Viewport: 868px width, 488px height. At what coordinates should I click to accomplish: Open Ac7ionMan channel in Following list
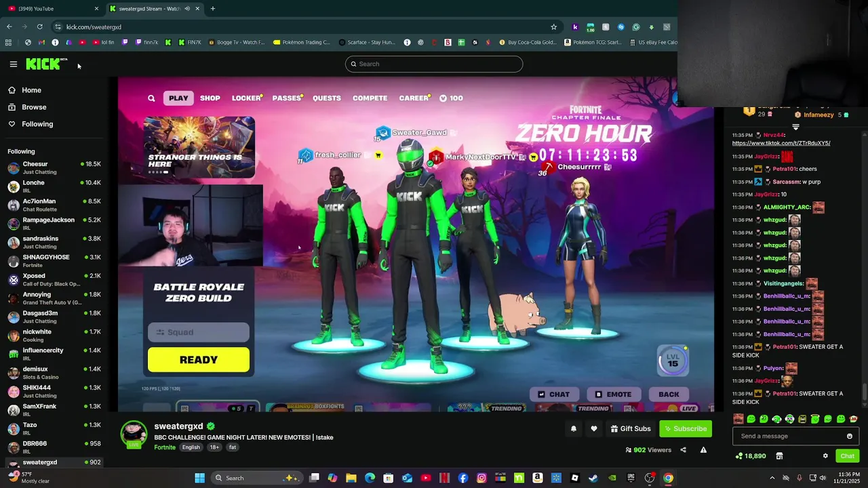tap(54, 205)
